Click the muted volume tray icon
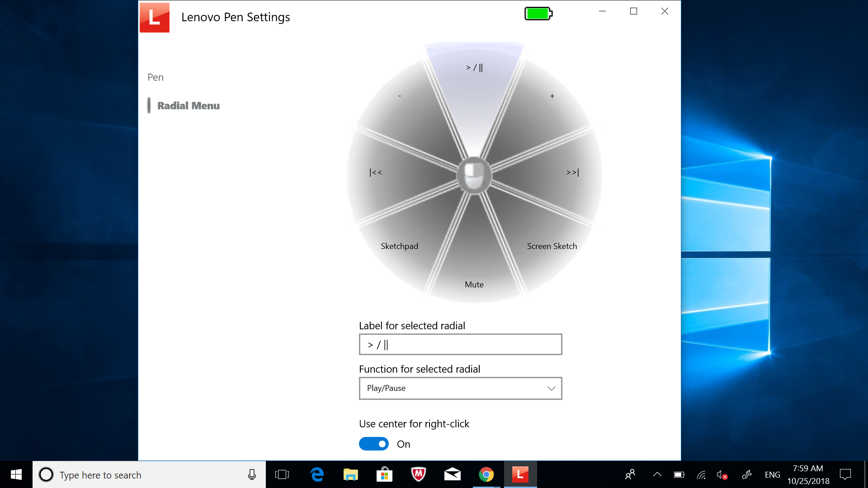868x488 pixels. 722,474
